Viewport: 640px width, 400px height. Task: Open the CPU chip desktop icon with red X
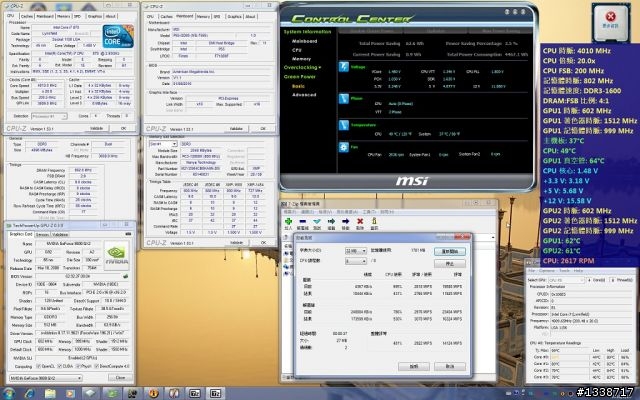point(611,22)
